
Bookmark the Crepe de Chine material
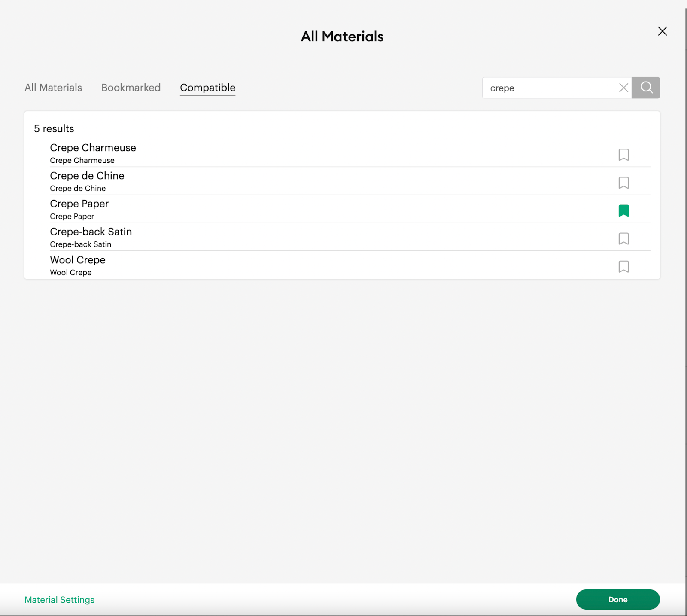623,183
